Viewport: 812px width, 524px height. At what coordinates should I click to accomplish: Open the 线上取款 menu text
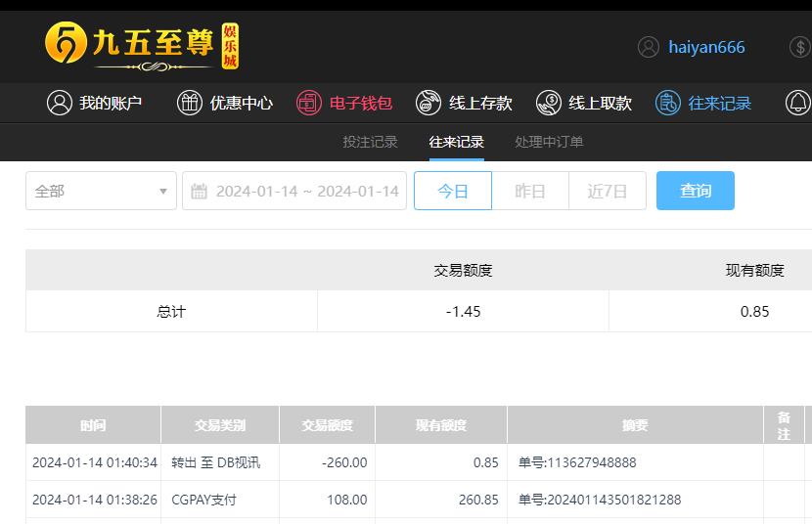click(x=601, y=103)
